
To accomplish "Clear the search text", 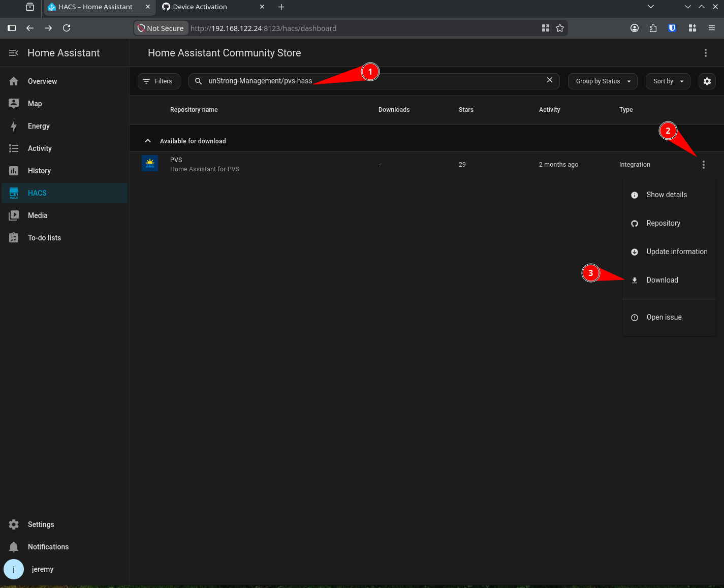I will (x=550, y=80).
